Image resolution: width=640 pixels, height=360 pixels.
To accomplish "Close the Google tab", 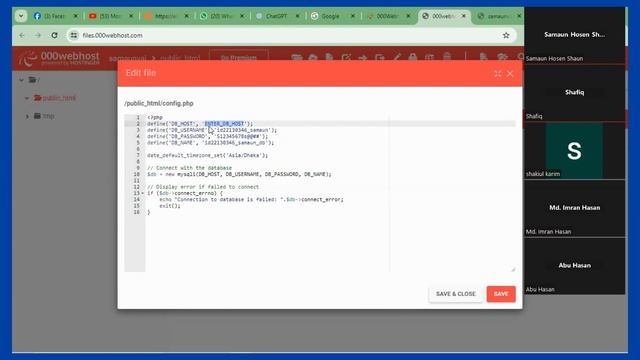I will [x=353, y=16].
